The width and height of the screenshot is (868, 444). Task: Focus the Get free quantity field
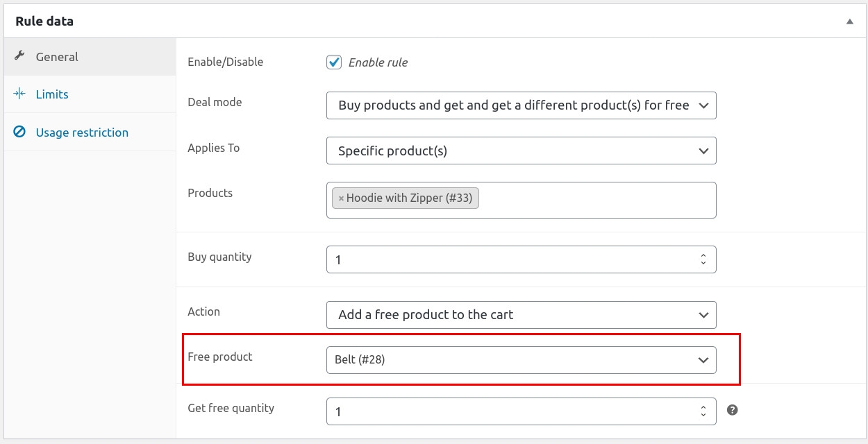pos(507,411)
